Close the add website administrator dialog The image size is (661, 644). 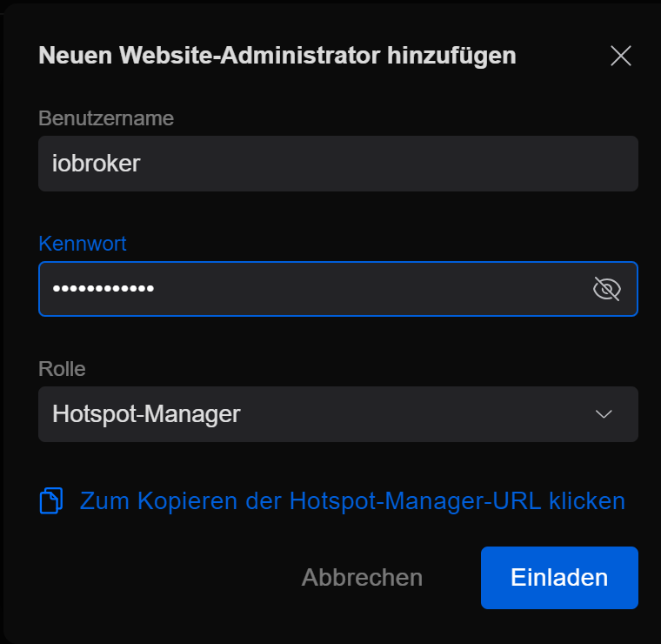[621, 57]
